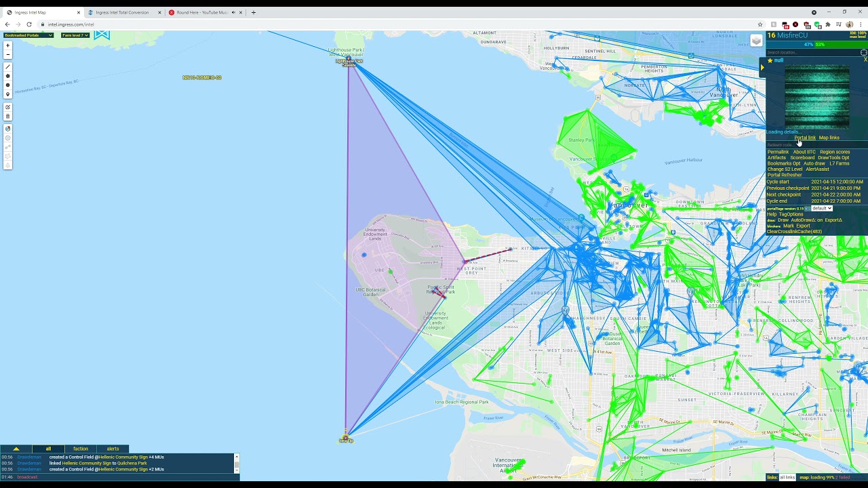Collapse sidebar using the yellow arrow

click(762, 67)
